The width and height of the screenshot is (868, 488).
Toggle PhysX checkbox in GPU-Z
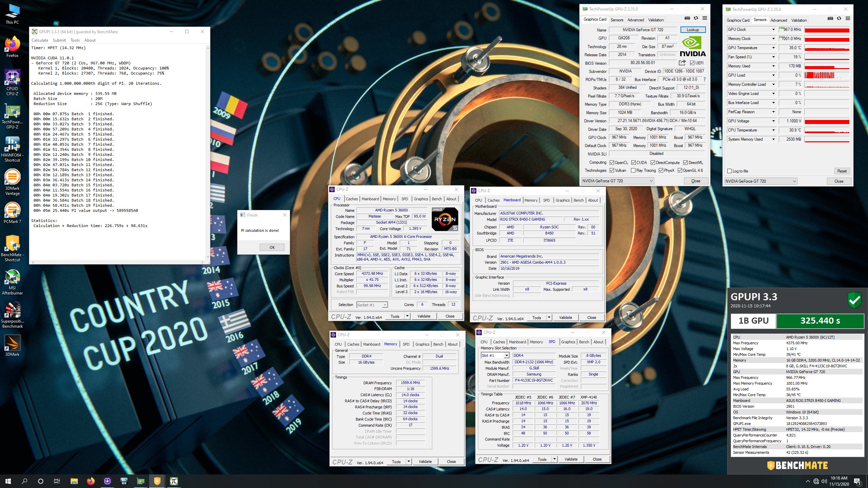coord(661,170)
